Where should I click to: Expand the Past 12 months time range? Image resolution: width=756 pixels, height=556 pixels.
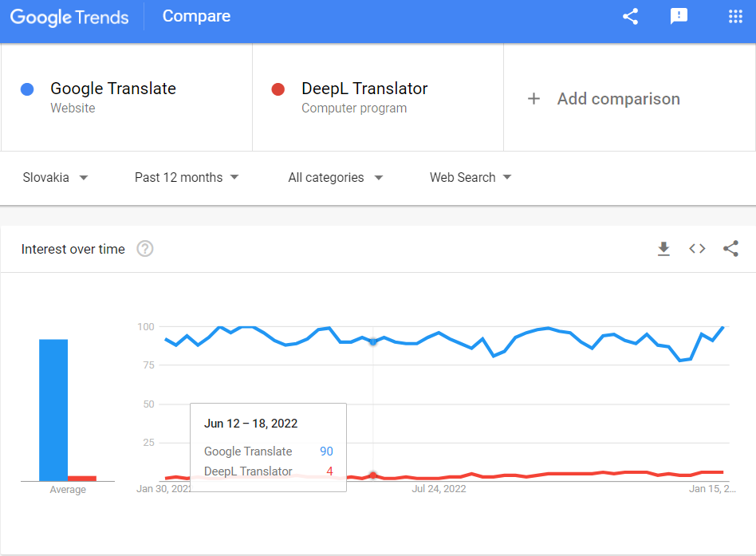(187, 177)
